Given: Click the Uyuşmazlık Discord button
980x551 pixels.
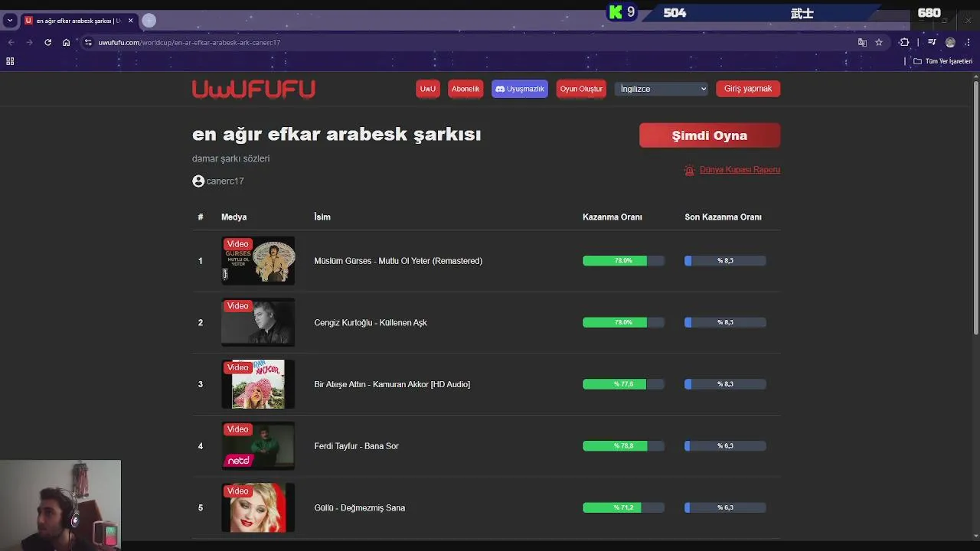Looking at the screenshot, I should (x=519, y=89).
